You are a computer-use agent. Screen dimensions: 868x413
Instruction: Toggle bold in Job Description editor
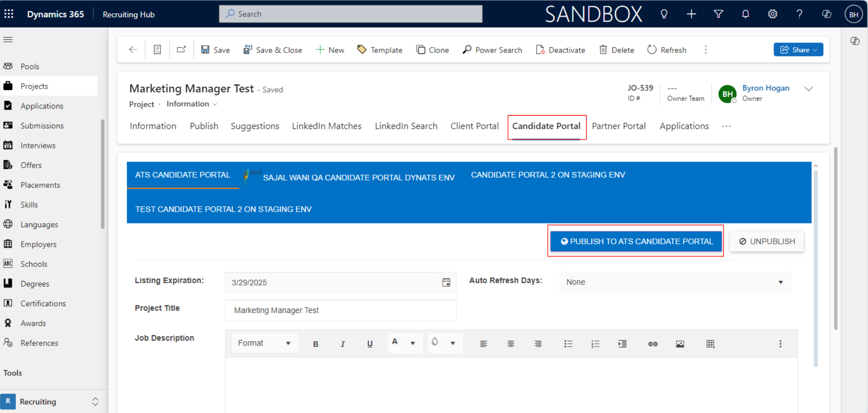[x=316, y=344]
